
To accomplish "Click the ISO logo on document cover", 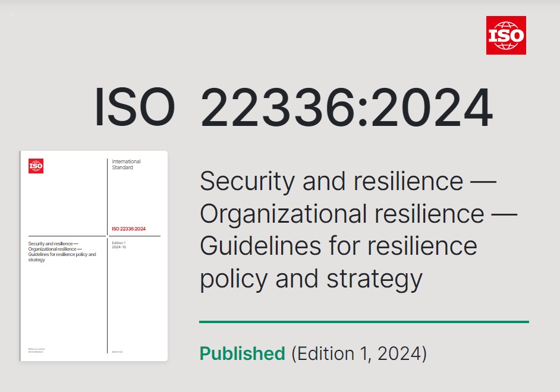I will tap(36, 166).
